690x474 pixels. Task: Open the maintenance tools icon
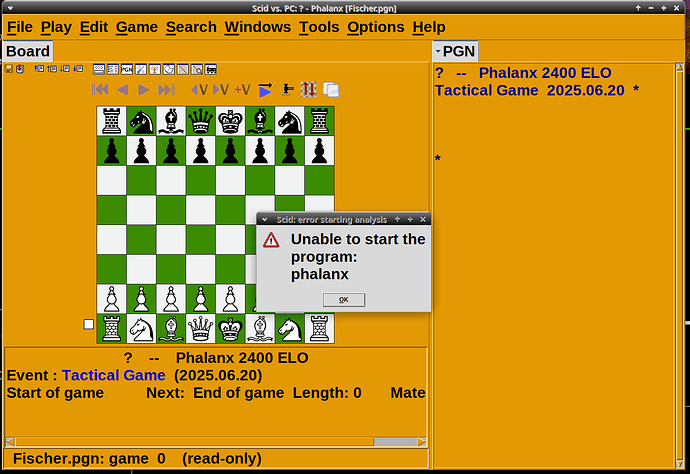pos(141,69)
